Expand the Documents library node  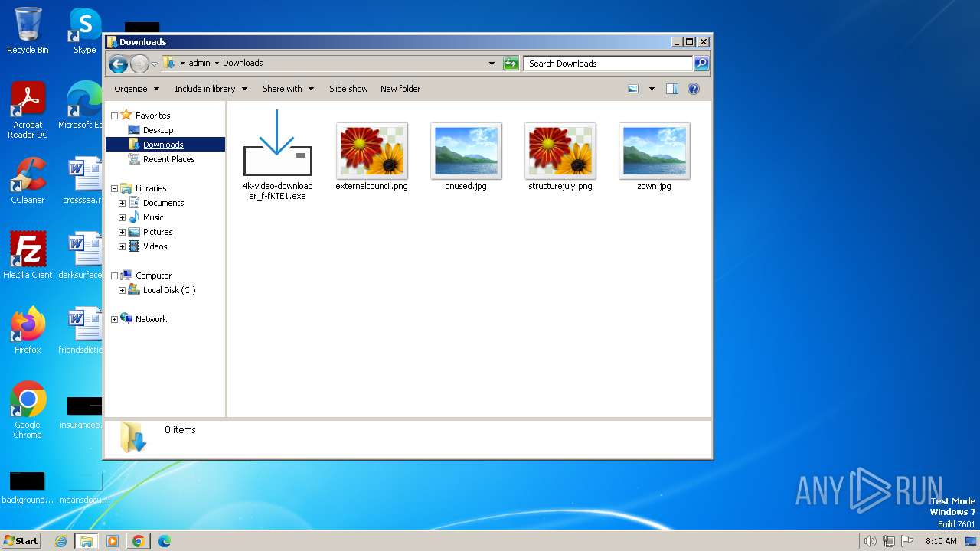[122, 203]
